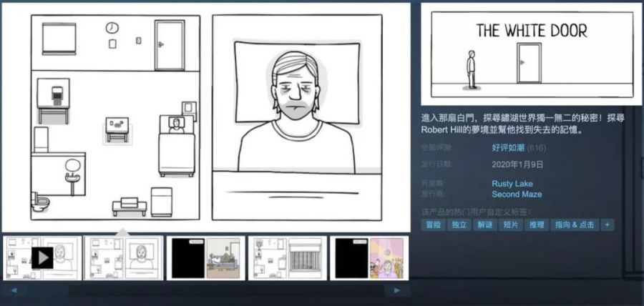Select the second room-and-portrait screenshot thumbnail
Screen dimensions: 644x306
click(123, 257)
